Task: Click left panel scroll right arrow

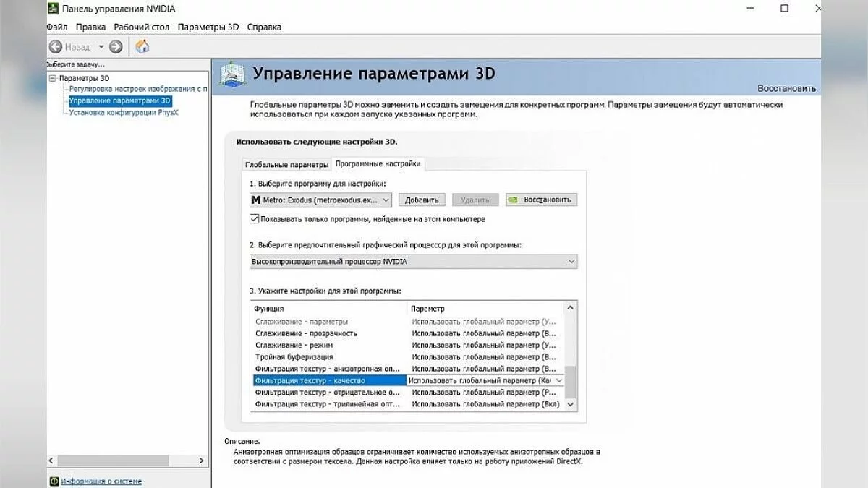Action: pyautogui.click(x=203, y=461)
